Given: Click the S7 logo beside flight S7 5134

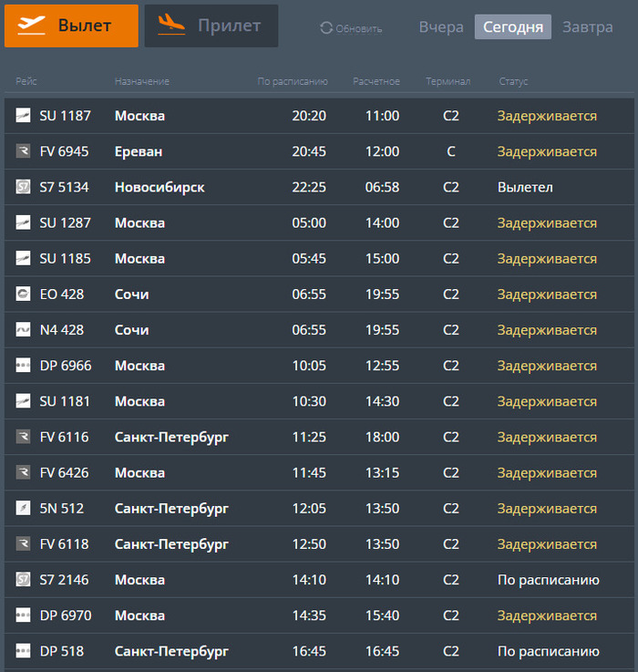Looking at the screenshot, I should click(23, 187).
